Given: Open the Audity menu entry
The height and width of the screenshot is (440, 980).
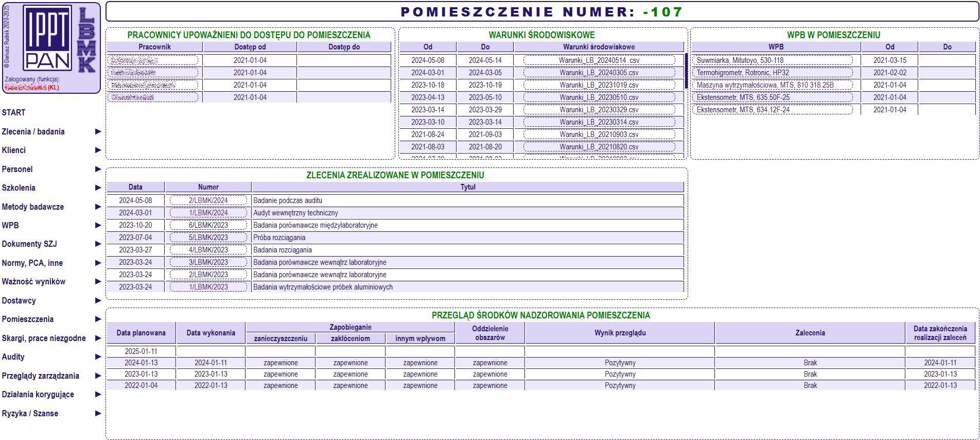Looking at the screenshot, I should 13,357.
